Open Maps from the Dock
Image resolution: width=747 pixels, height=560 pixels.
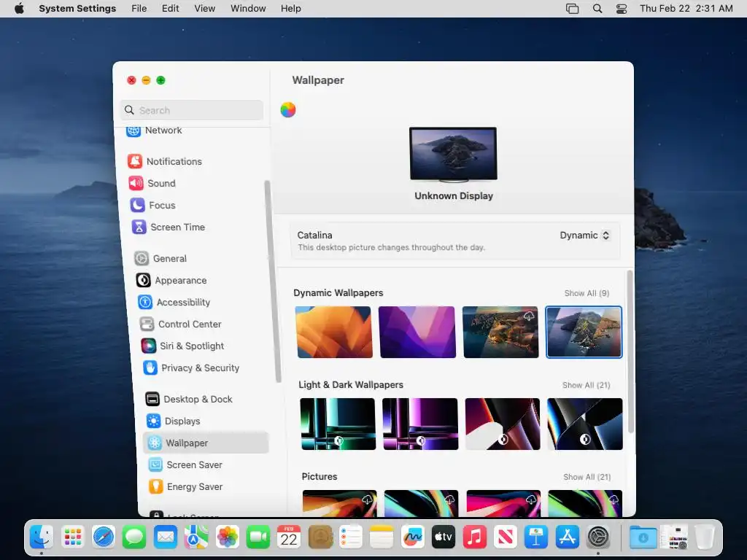click(x=196, y=537)
